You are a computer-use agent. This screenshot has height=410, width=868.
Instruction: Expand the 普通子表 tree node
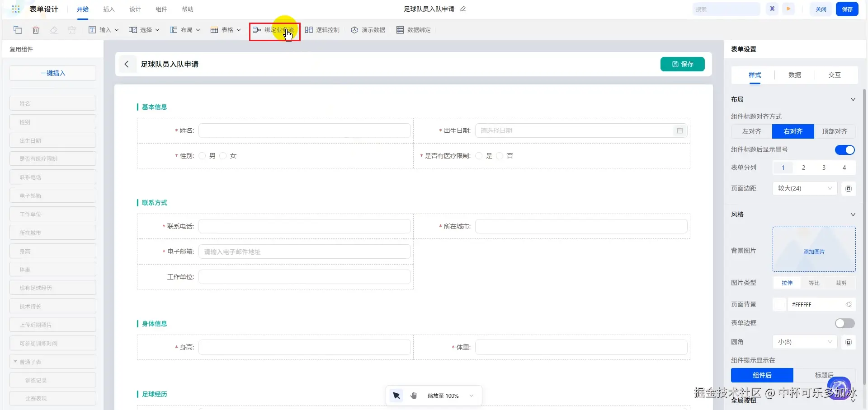tap(15, 362)
